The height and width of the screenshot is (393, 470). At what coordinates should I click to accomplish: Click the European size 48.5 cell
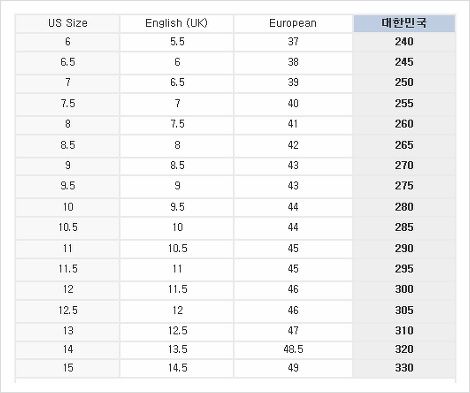tap(293, 350)
